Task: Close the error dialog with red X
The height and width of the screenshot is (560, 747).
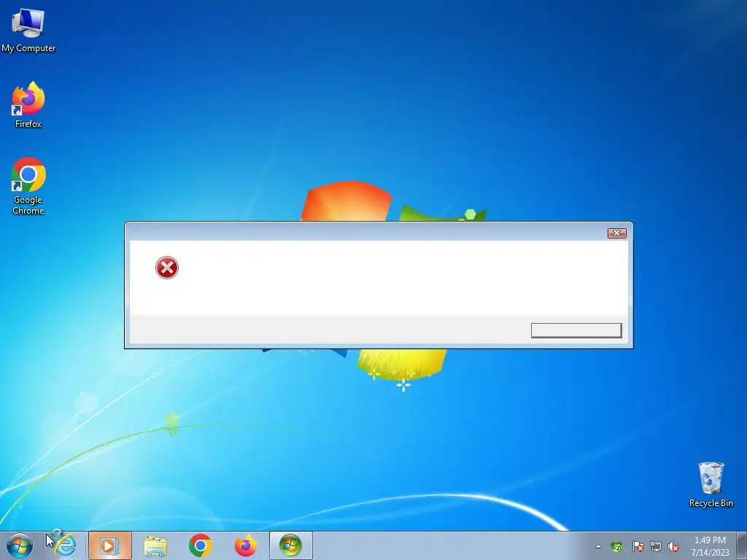Action: coord(617,233)
